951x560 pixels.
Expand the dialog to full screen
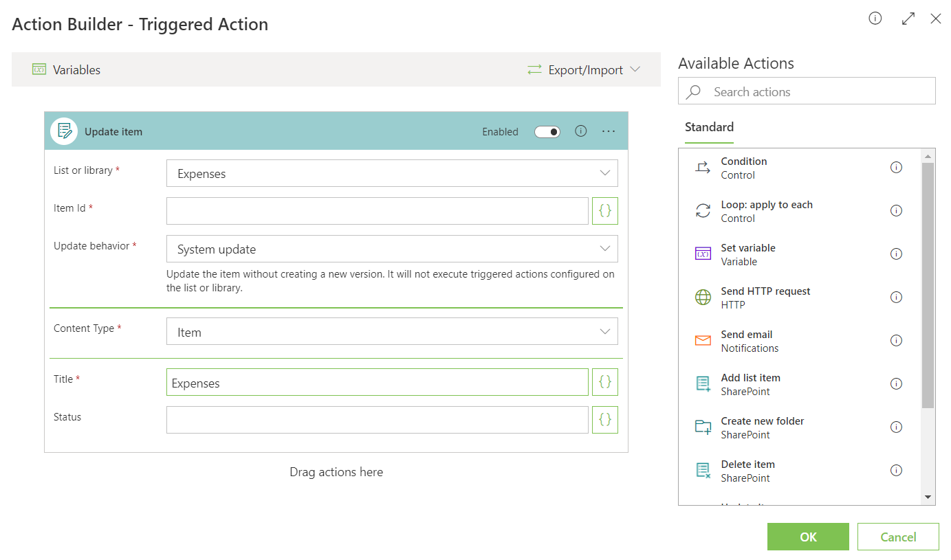point(908,19)
